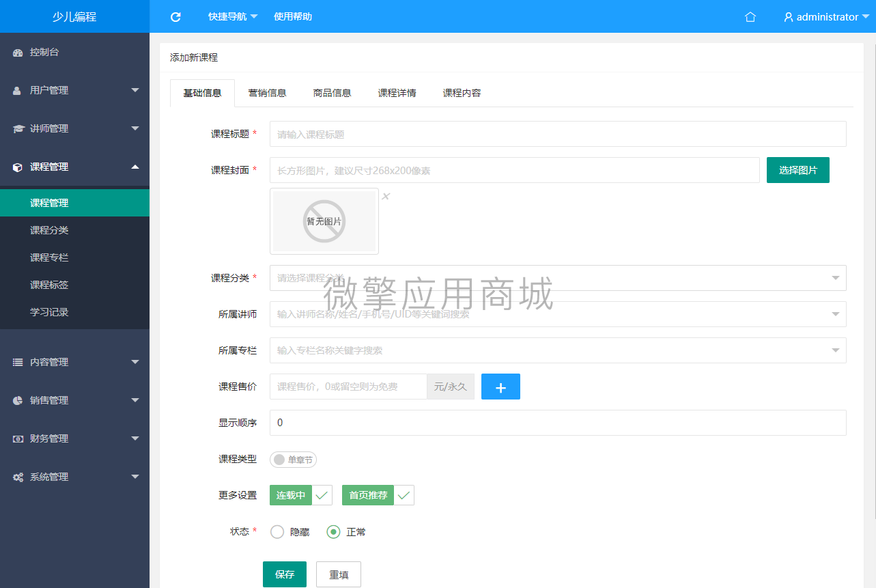Viewport: 876px width, 588px height.
Task: Expand the 销售管理 sidebar menu
Action: [x=135, y=400]
